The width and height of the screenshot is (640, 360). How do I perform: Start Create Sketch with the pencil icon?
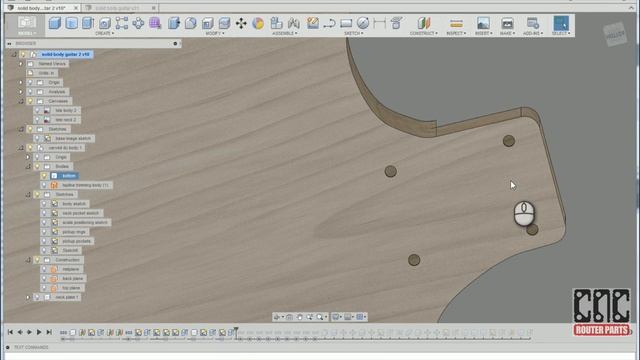[313, 23]
